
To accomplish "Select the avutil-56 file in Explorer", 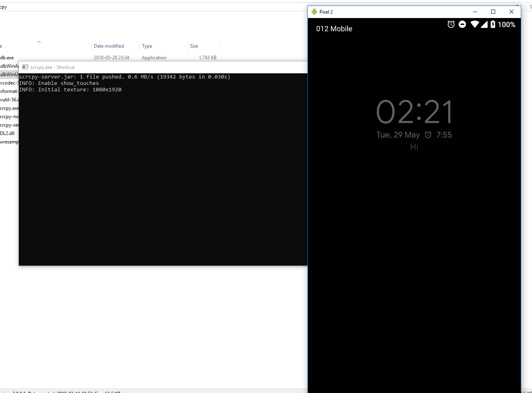I will 9,100.
